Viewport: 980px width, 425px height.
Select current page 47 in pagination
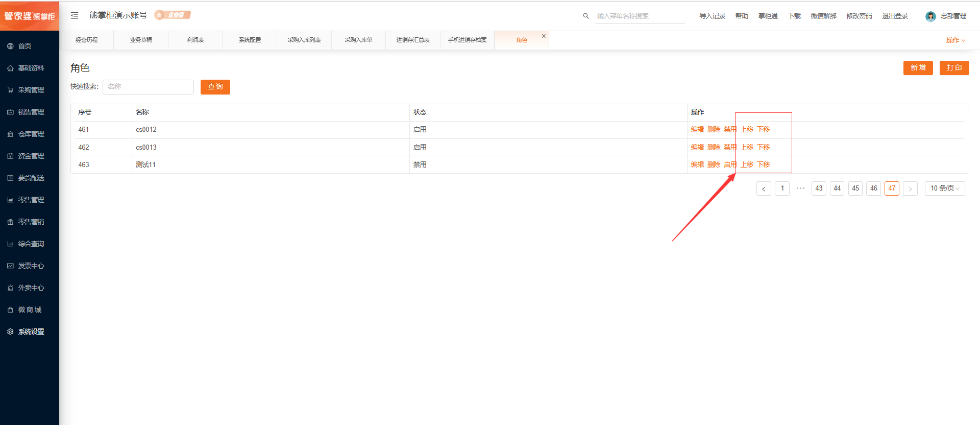892,188
